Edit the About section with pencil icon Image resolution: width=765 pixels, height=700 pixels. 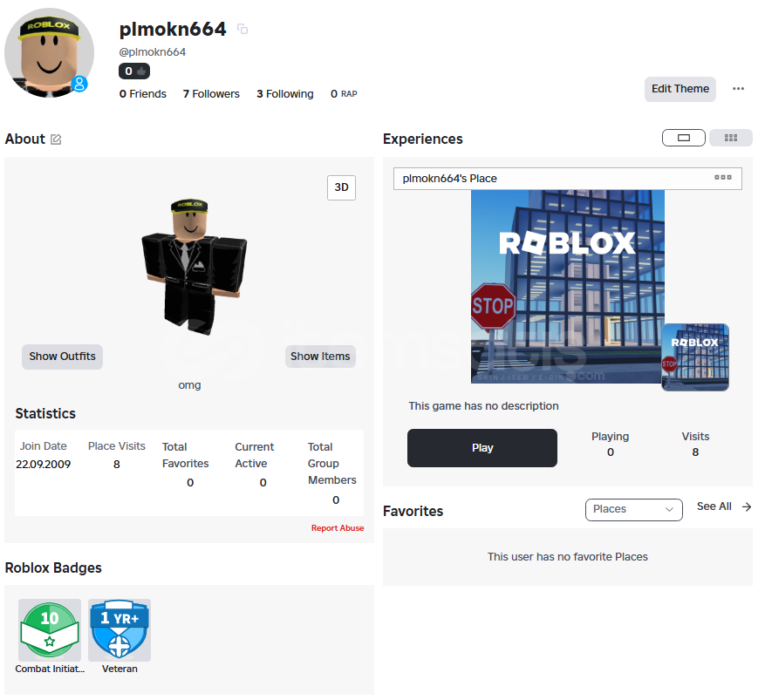56,139
